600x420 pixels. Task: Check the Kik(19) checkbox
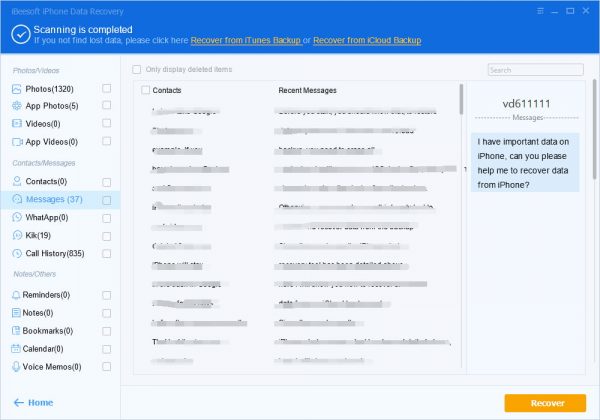click(x=107, y=236)
